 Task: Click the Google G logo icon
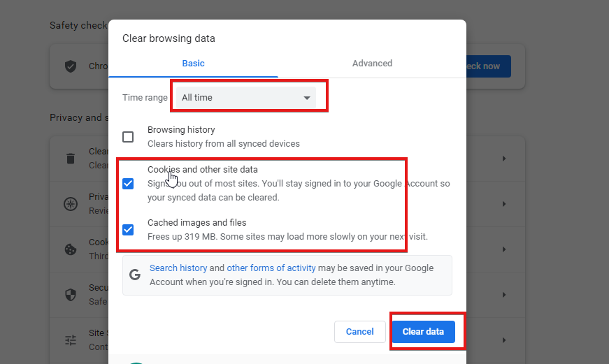[x=135, y=275]
